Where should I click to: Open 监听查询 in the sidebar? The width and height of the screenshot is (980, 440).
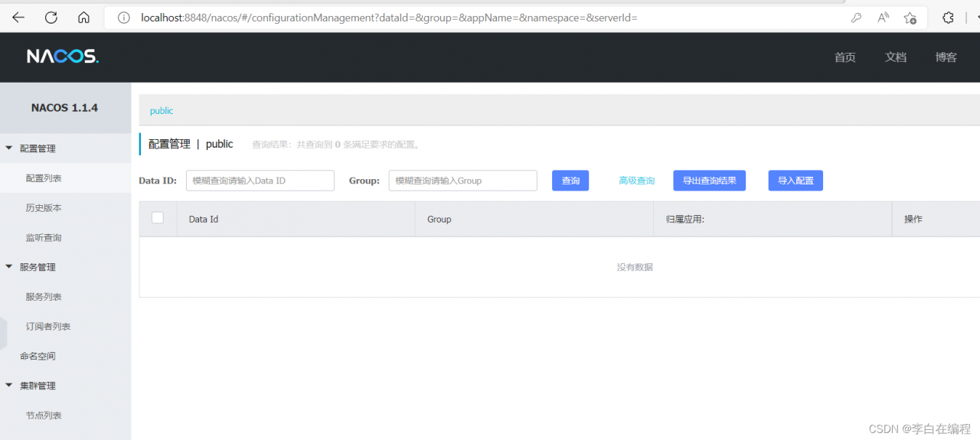click(44, 238)
